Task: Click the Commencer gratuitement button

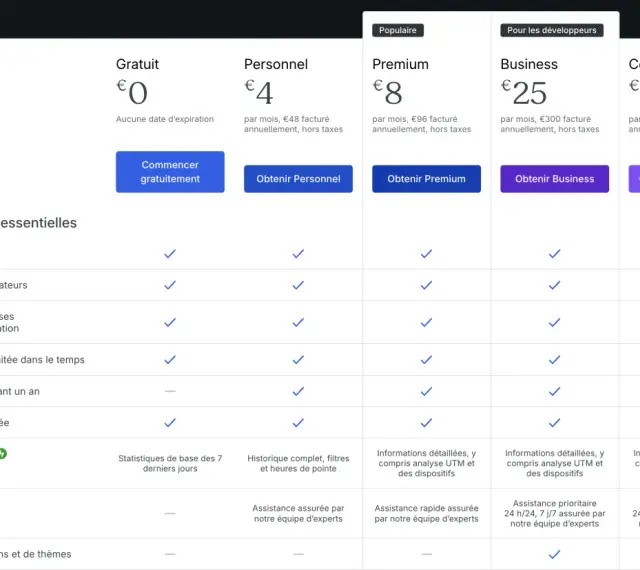Action: [x=170, y=172]
